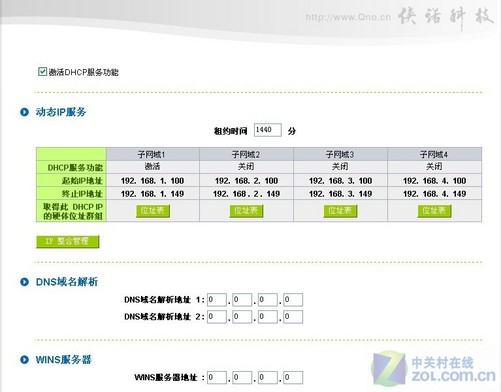501x392 pixels.
Task: Select the 子网域3 column header
Action: (340, 154)
